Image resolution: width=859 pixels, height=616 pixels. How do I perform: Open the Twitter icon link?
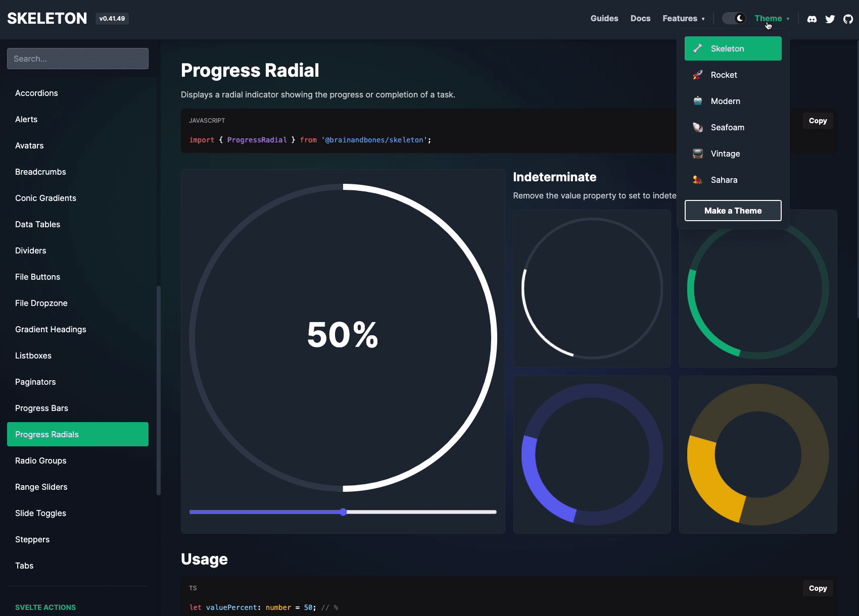(830, 19)
